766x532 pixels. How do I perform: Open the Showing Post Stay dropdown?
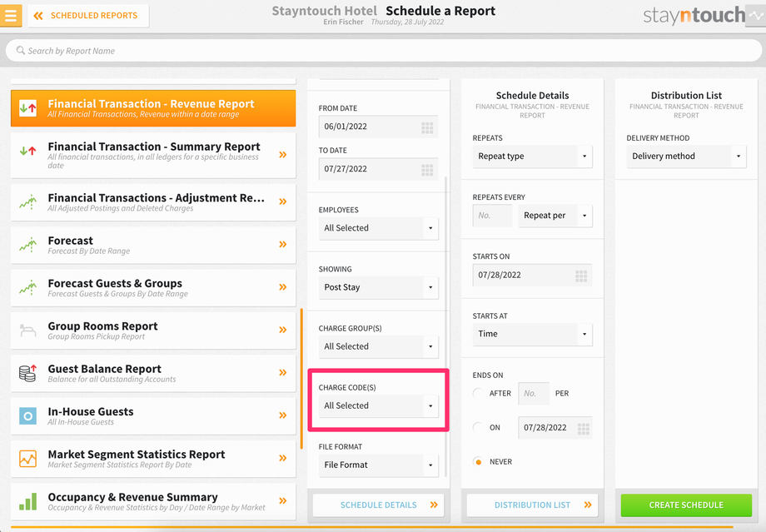[379, 287]
